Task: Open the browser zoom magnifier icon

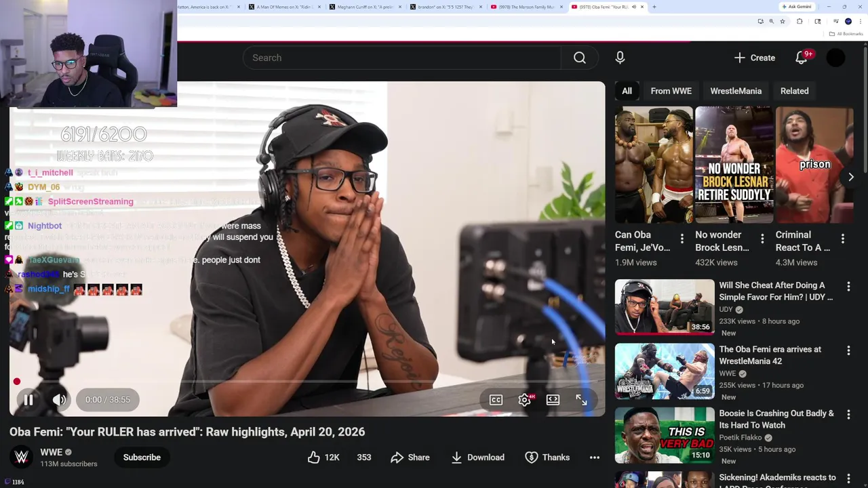Action: pos(771,22)
